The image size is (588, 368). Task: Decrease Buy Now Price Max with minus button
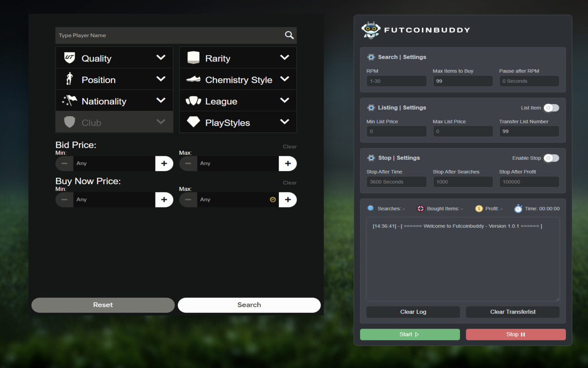point(188,200)
